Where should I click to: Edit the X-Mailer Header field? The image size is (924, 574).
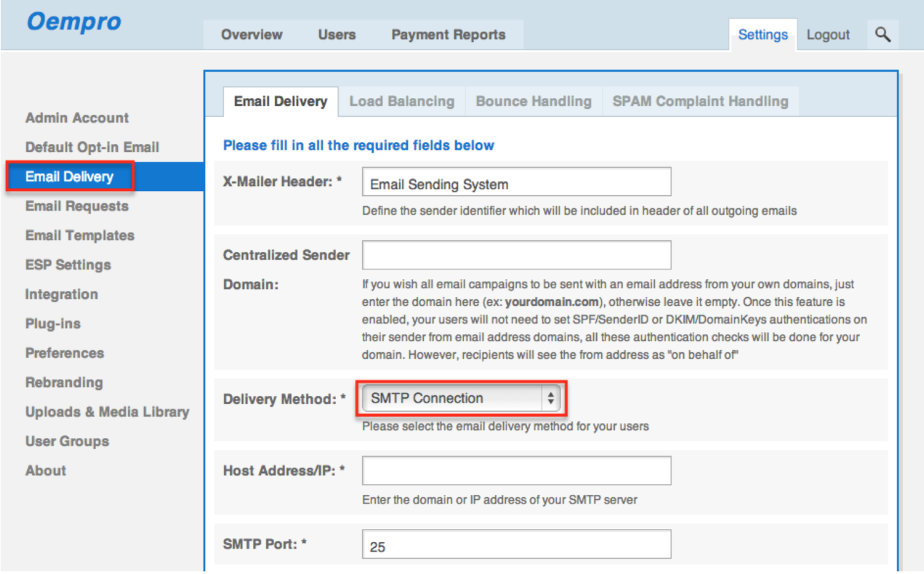tap(515, 182)
